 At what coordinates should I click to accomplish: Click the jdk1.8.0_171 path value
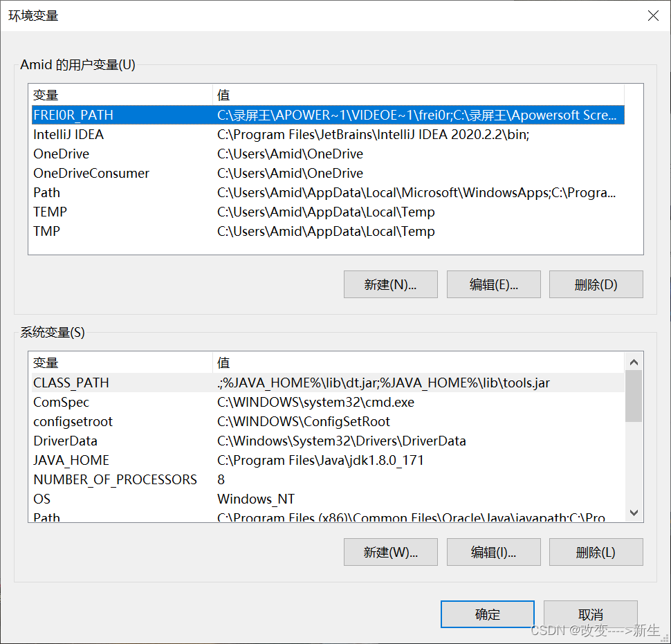(320, 460)
